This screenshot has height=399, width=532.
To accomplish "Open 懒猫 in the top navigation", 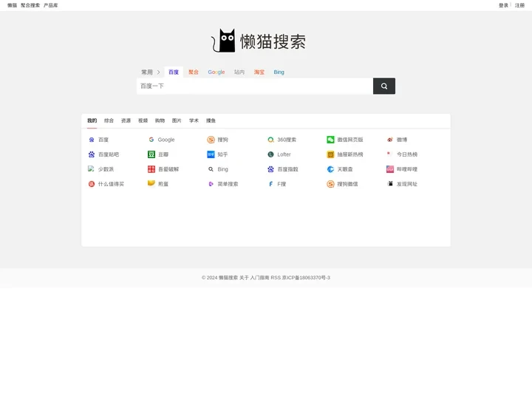I will tap(13, 5).
